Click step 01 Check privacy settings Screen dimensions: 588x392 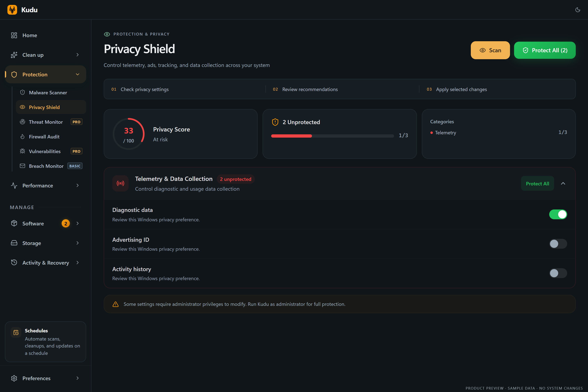point(140,89)
